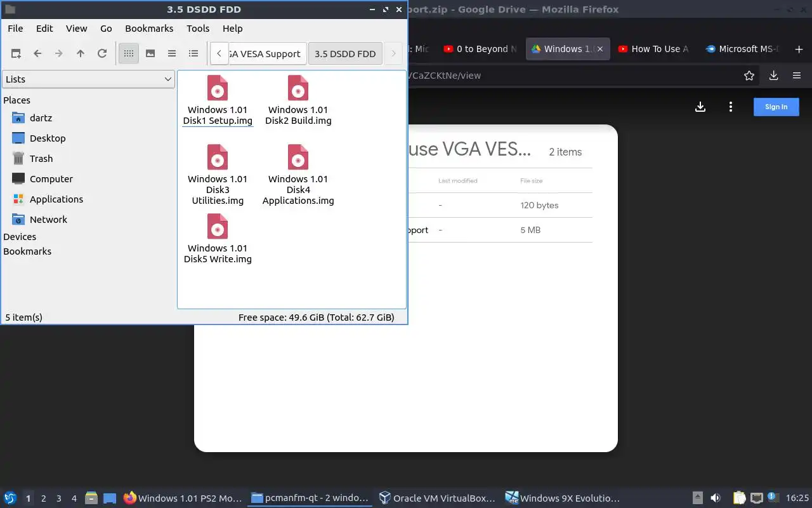This screenshot has width=812, height=508.
Task: Click the 120 bytes file row
Action: (500, 205)
